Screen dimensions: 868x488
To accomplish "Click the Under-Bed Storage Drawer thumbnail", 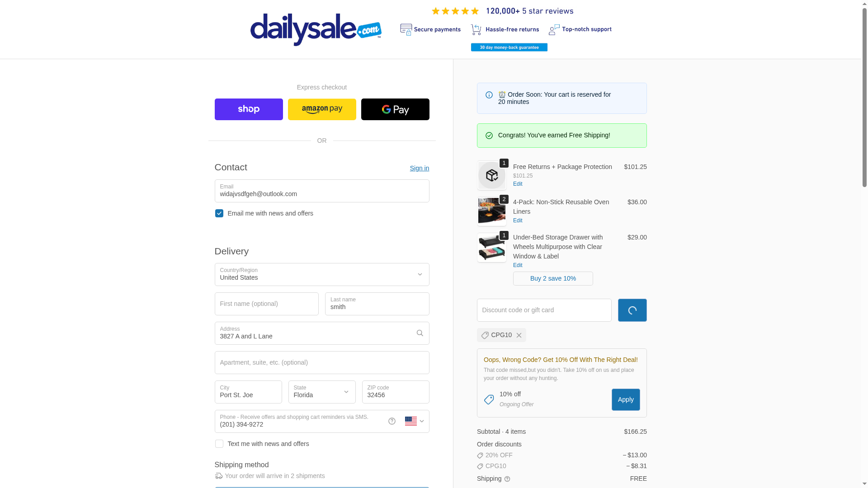I will pos(492,248).
